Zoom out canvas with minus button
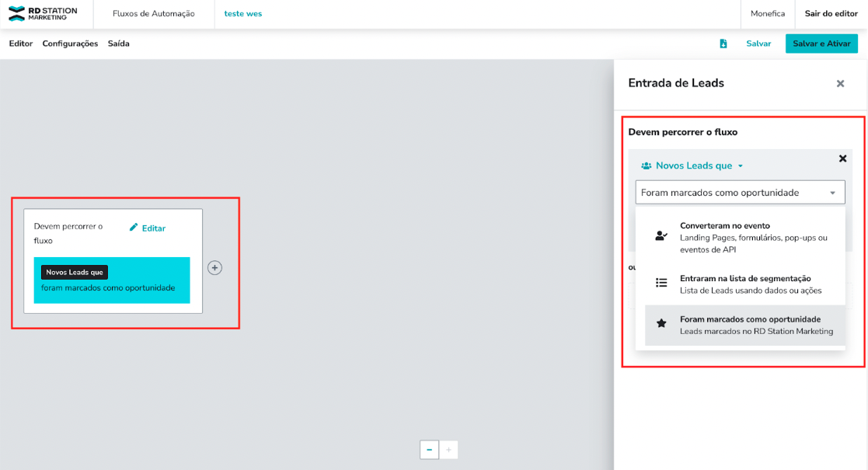Screen dimensions: 868x470 [429, 450]
